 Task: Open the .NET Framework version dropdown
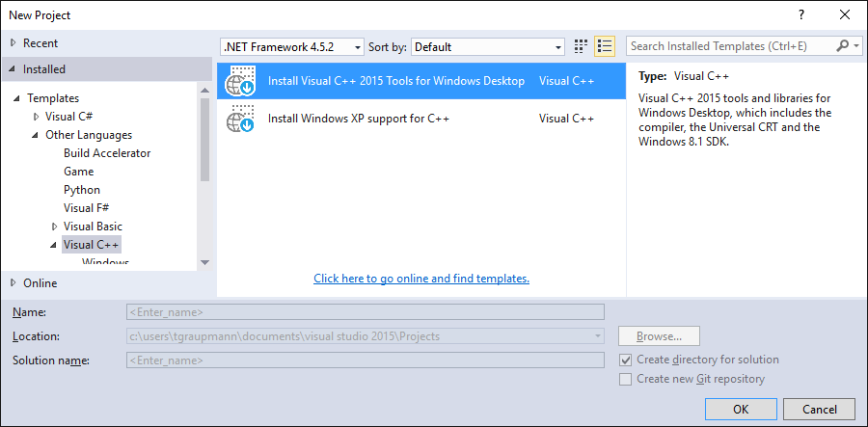291,47
